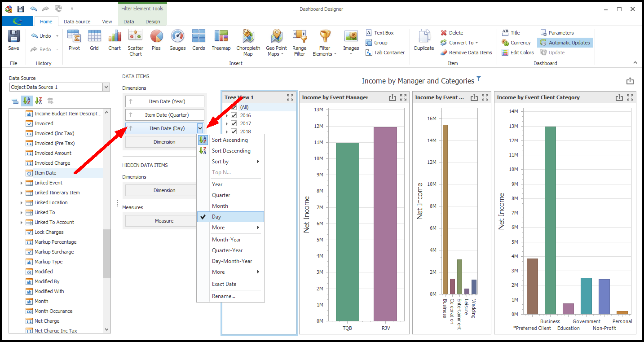Open the Data Source combo box
This screenshot has height=342, width=644.
click(x=59, y=87)
